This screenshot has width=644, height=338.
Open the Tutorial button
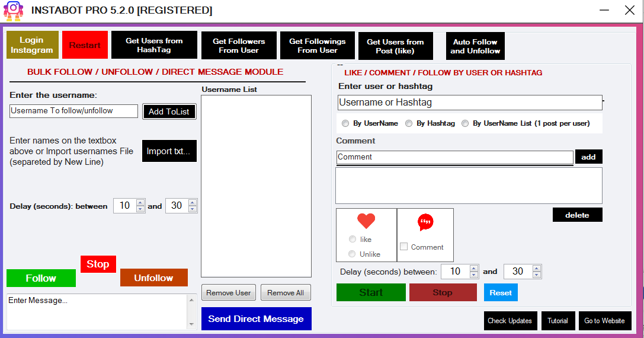(558, 321)
